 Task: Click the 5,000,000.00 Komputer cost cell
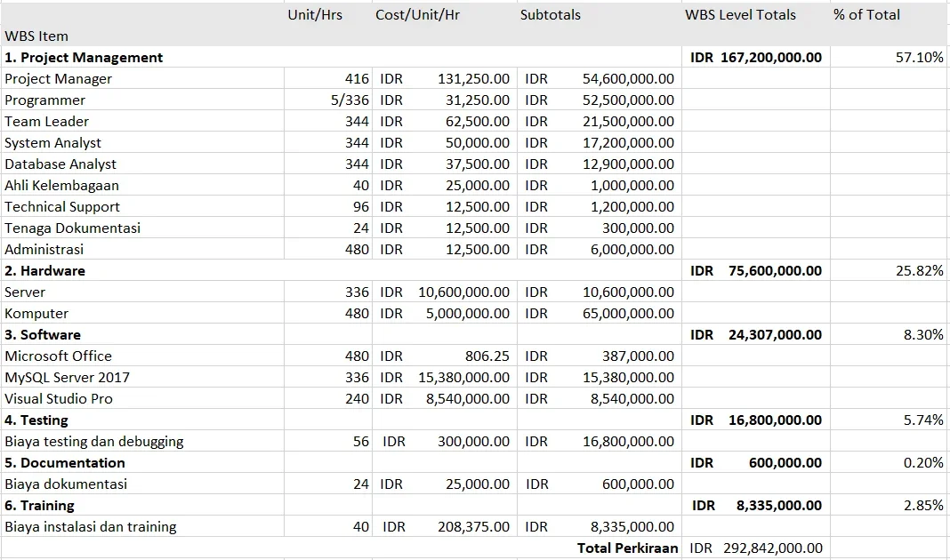click(468, 313)
